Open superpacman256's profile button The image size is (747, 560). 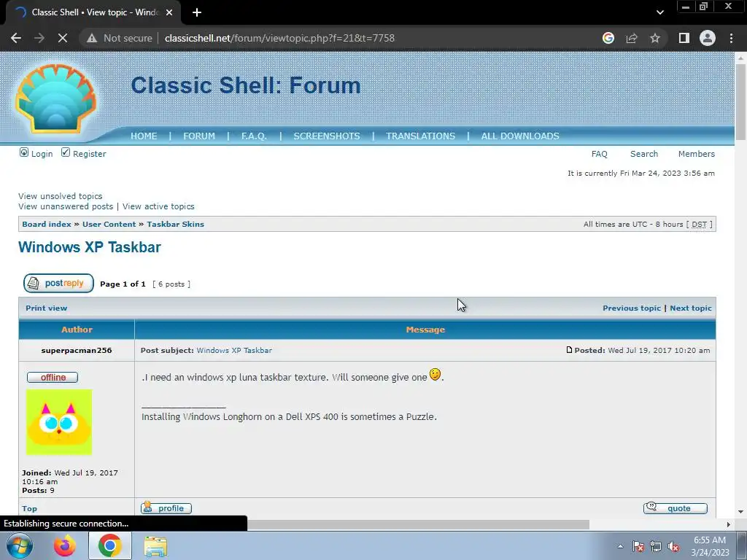click(166, 508)
